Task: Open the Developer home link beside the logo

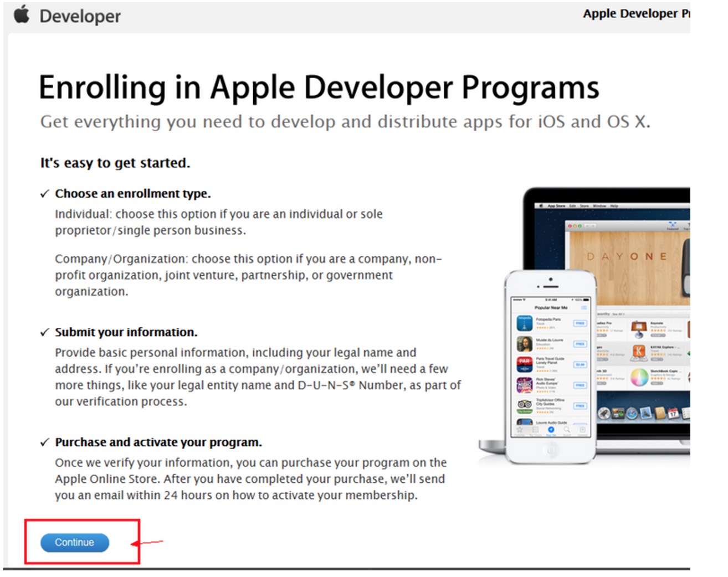Action: [80, 16]
